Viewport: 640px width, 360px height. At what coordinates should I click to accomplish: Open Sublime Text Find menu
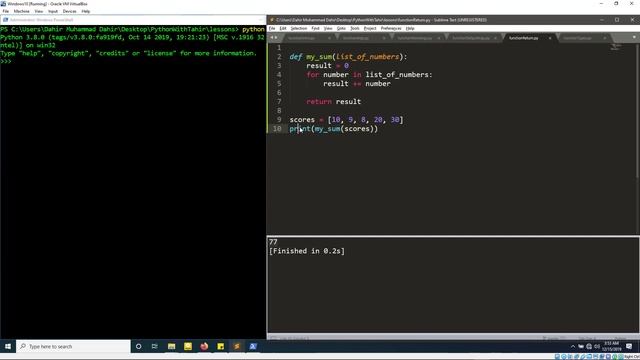click(x=316, y=29)
